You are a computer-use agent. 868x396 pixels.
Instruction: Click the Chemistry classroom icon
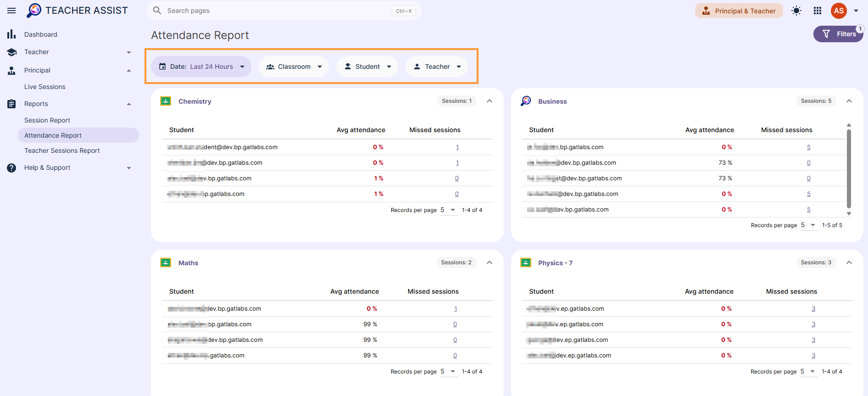pos(166,101)
